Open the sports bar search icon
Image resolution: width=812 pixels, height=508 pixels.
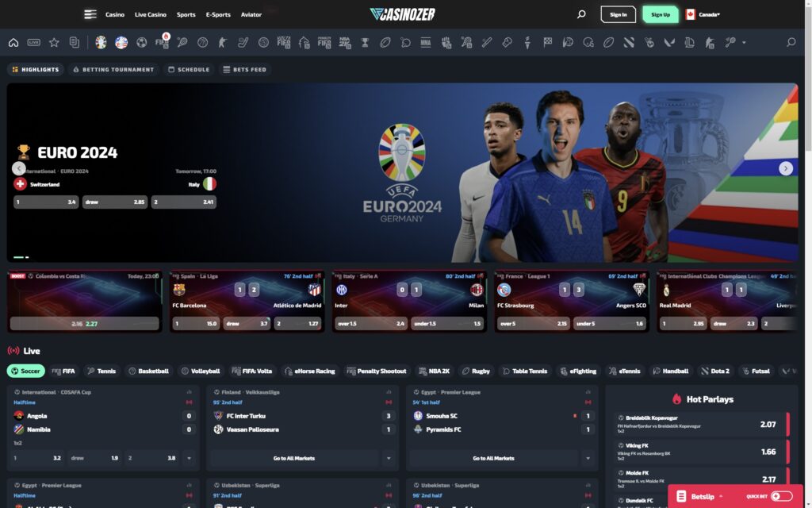[791, 43]
